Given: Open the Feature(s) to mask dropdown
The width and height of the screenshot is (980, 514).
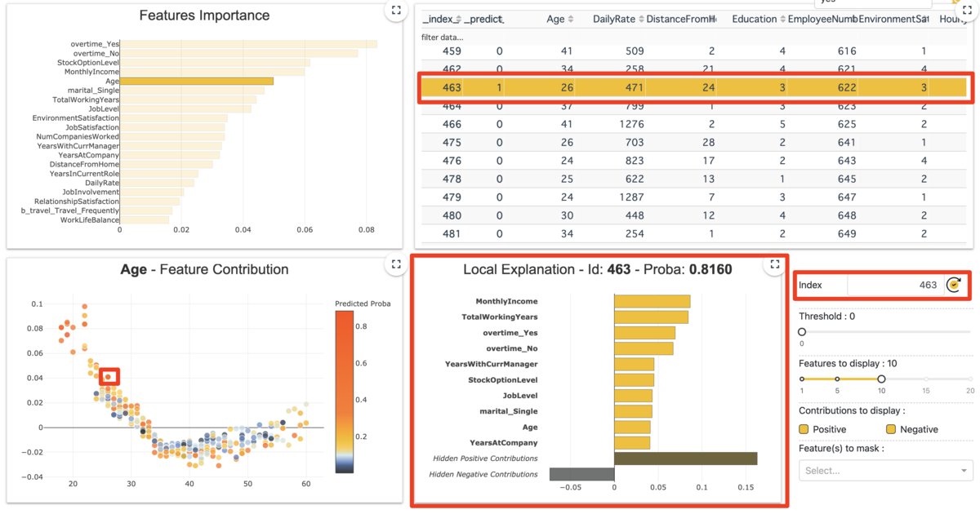Looking at the screenshot, I should pos(885,470).
